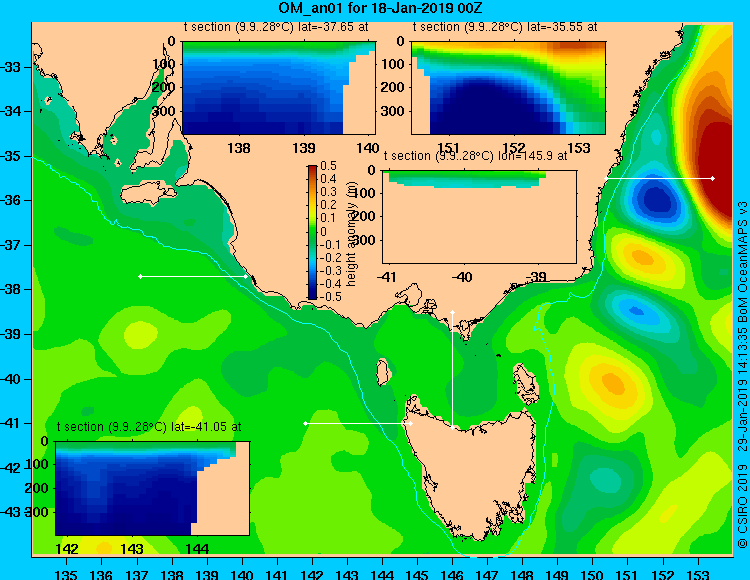Click the main axis -41 latitude label
The height and width of the screenshot is (580, 750).
click(x=11, y=424)
